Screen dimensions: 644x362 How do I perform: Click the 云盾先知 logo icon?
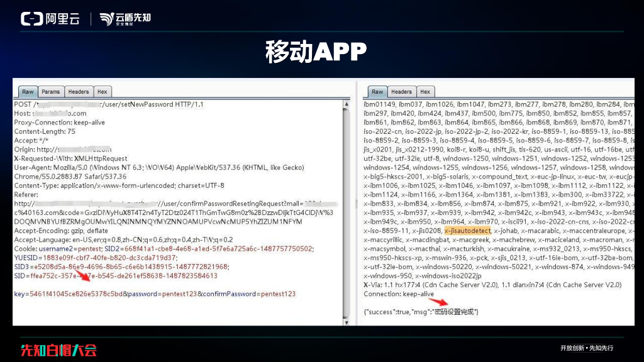click(x=107, y=19)
